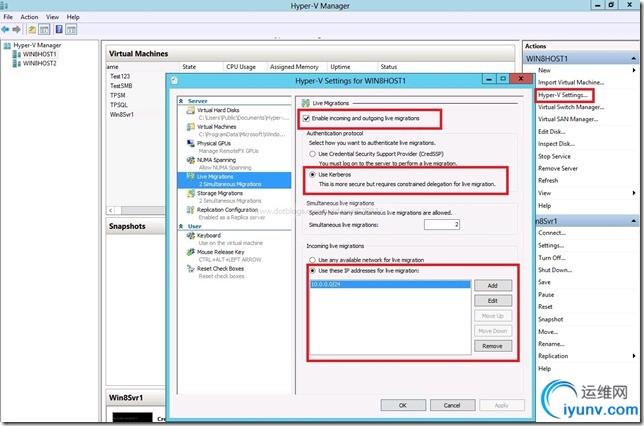Click Import Virtual Machine action
The height and width of the screenshot is (426, 644).
point(571,83)
